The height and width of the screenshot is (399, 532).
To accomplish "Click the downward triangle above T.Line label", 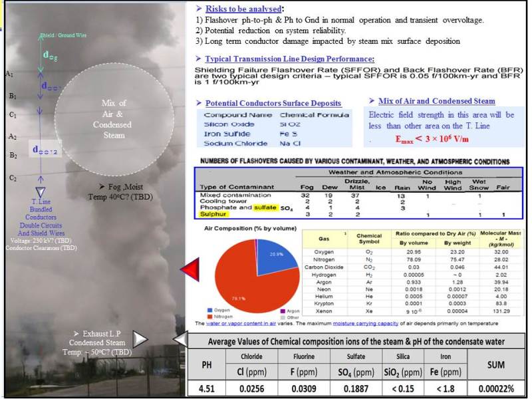I will (x=41, y=192).
